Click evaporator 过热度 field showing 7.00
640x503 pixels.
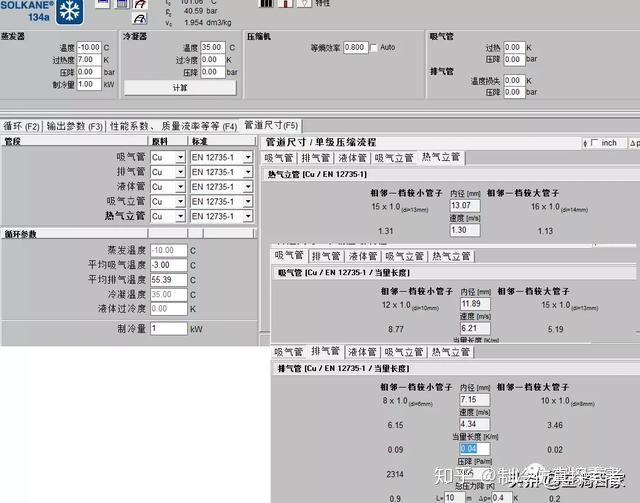click(89, 60)
